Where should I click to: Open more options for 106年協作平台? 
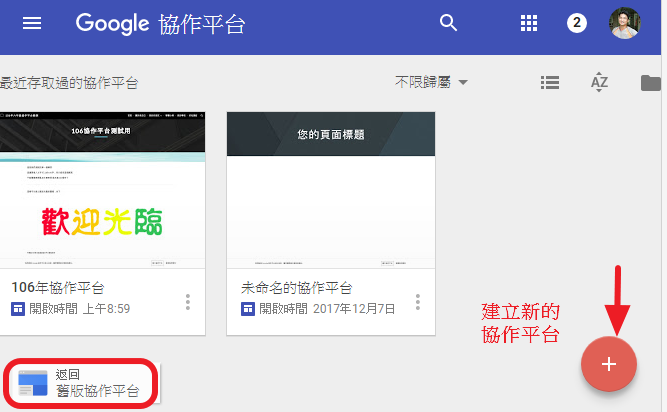click(x=187, y=301)
